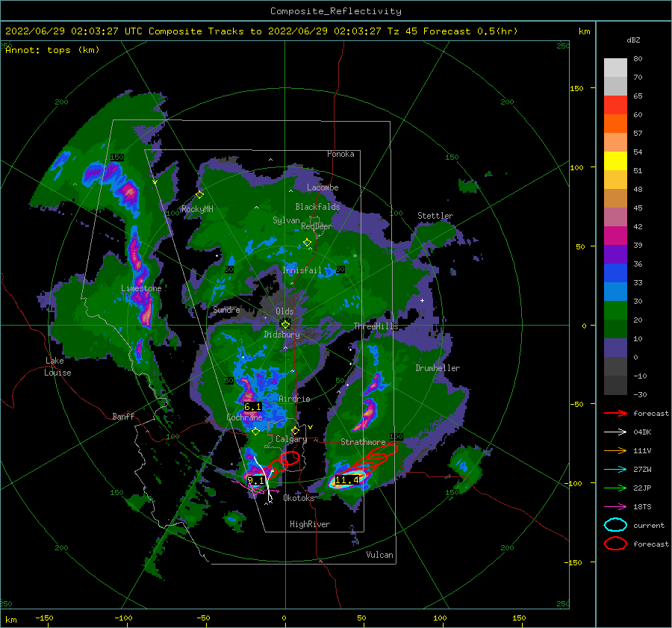672x628 pixels.
Task: Click the dBZ legend heading
Action: click(x=633, y=40)
